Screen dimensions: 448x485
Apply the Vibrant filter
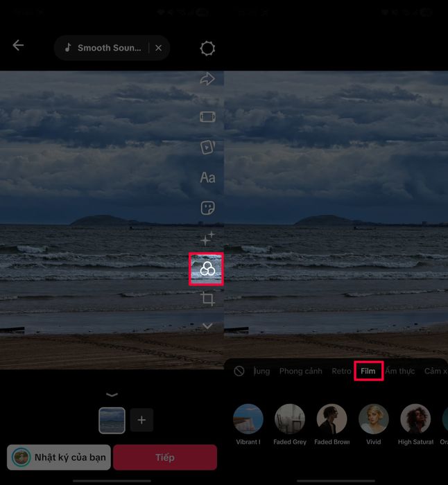[x=248, y=424]
